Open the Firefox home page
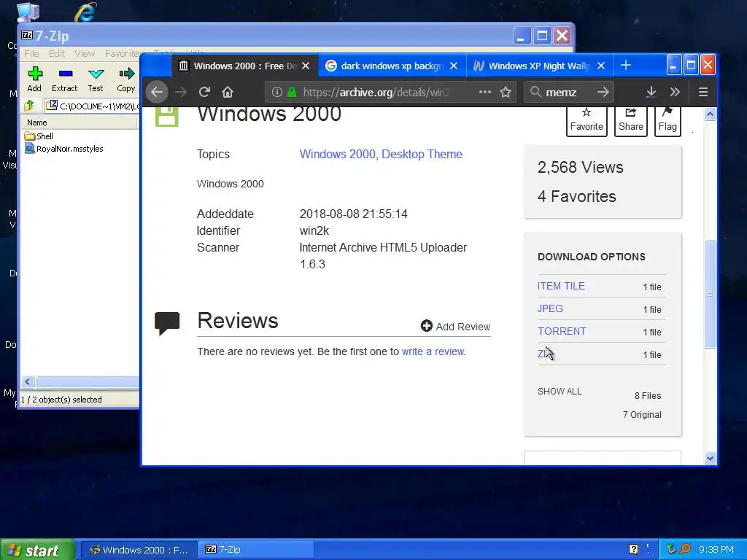 (x=228, y=92)
